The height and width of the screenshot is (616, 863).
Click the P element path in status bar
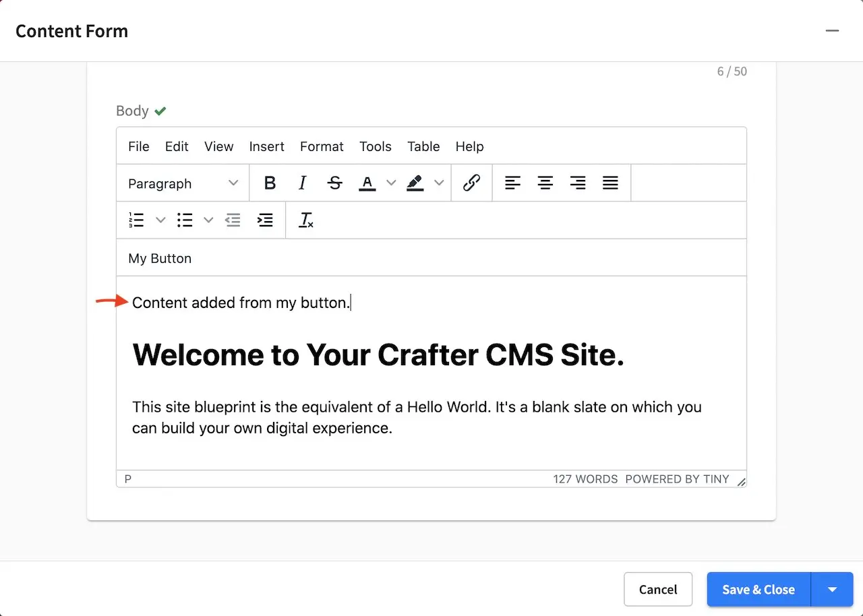(x=128, y=479)
